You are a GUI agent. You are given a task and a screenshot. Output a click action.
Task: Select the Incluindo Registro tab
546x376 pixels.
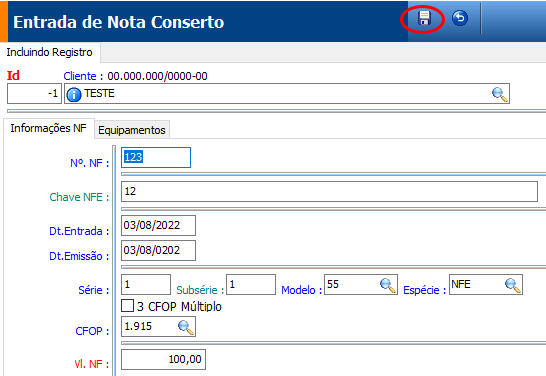coord(50,52)
